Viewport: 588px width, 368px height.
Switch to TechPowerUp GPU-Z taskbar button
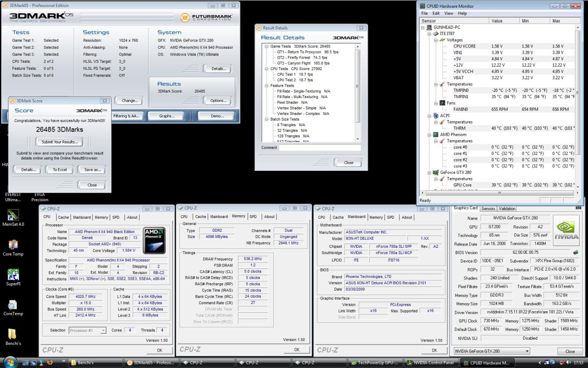(x=375, y=362)
